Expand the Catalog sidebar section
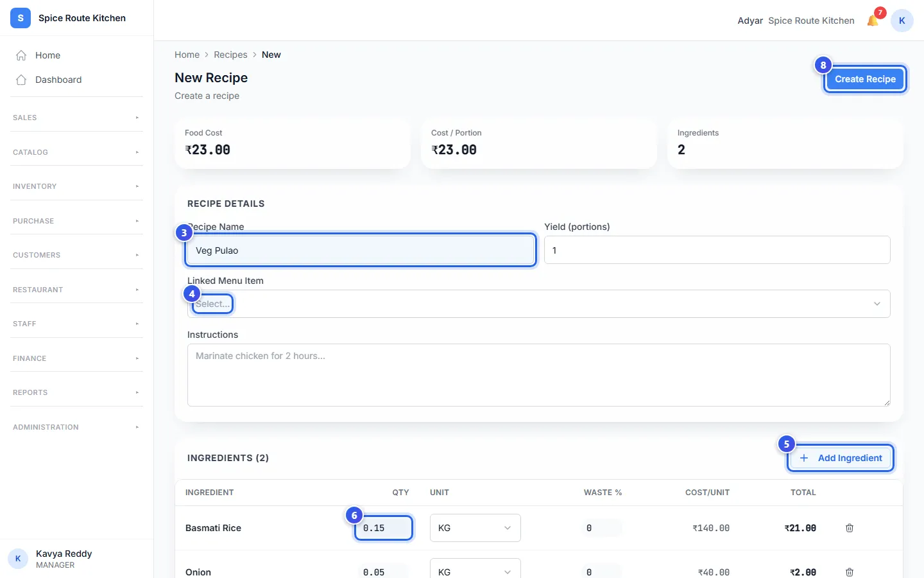 coord(76,152)
